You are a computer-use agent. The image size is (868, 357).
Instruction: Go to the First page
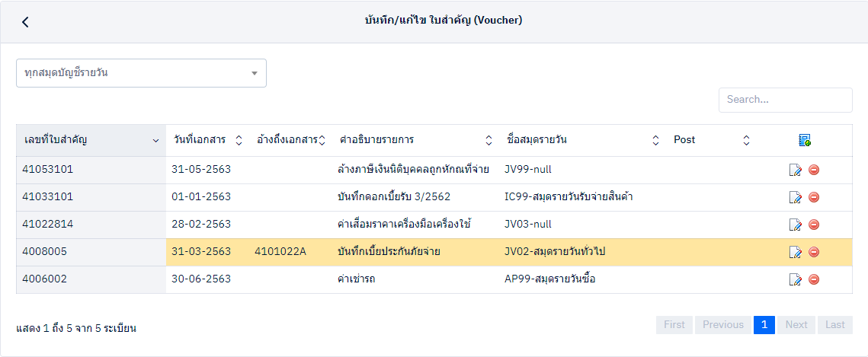[x=674, y=325]
